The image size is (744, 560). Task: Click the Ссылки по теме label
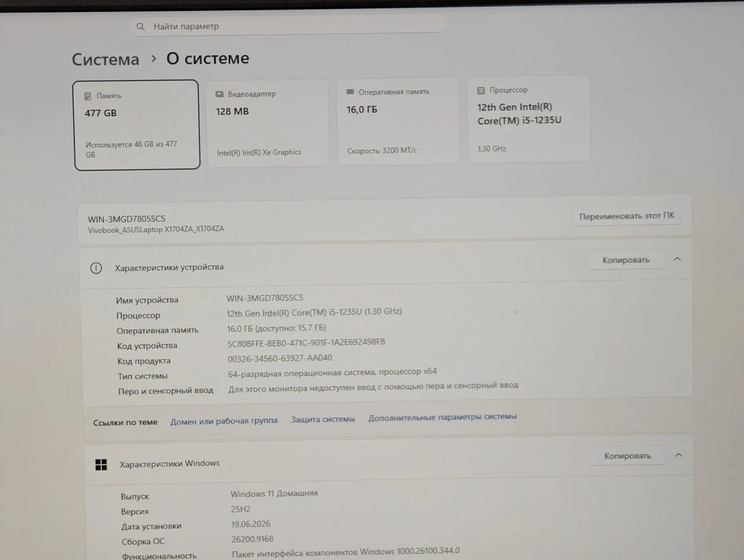pyautogui.click(x=125, y=422)
